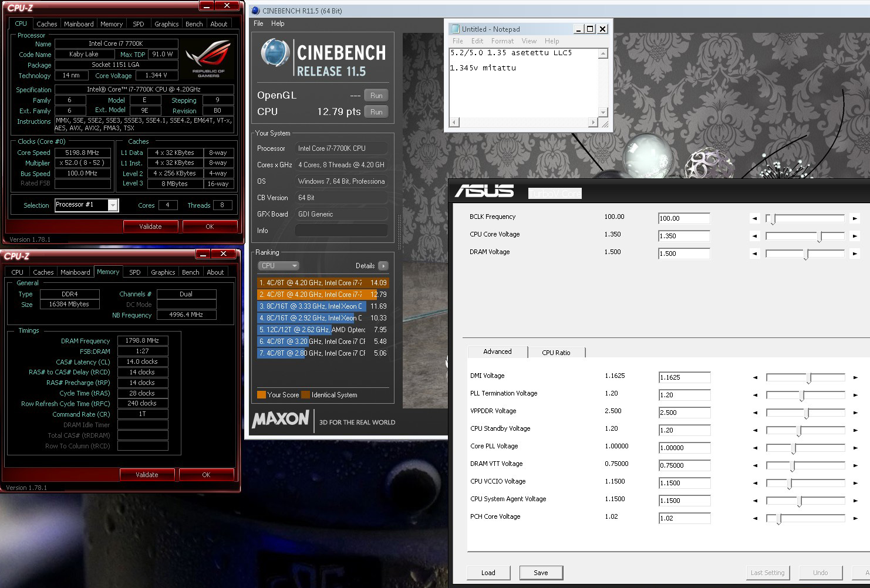Click Notepad's vertical scrollbar down arrow

603,112
